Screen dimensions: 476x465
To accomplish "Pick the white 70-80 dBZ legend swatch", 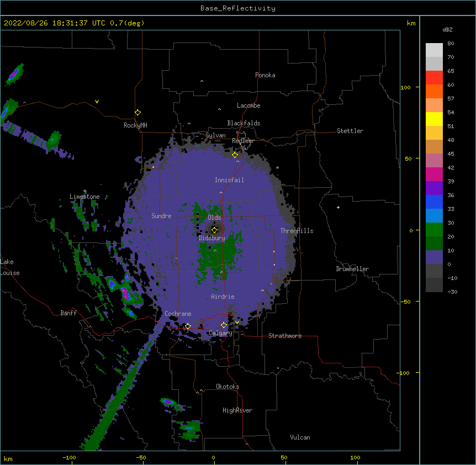I will point(434,50).
